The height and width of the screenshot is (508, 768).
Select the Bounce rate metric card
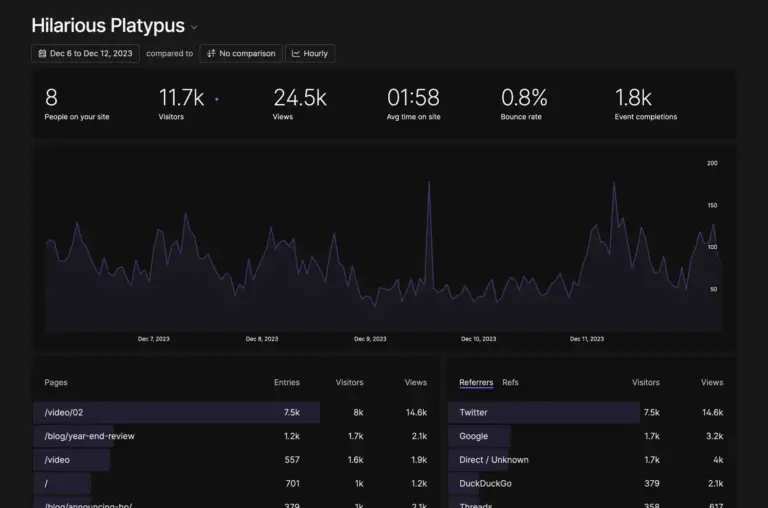[x=525, y=104]
